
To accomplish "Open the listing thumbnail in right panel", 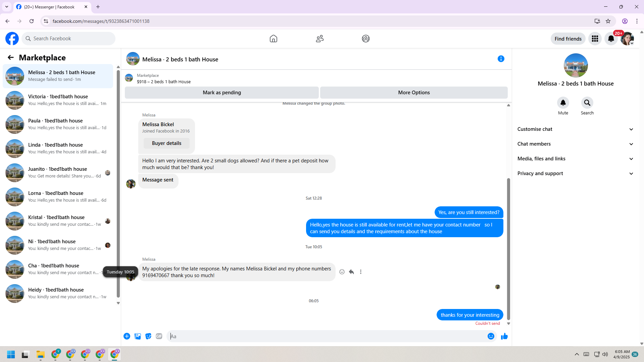I will coord(576,65).
